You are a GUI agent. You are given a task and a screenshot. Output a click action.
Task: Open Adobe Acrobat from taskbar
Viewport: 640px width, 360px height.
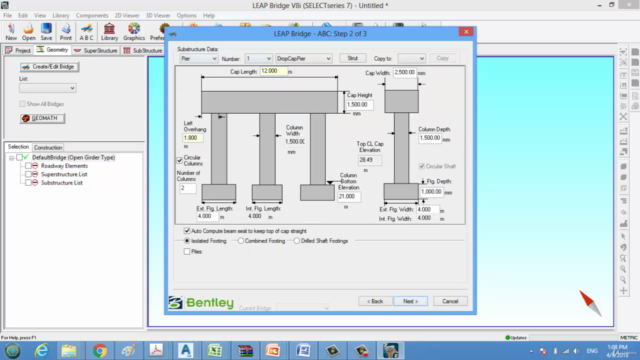pyautogui.click(x=156, y=351)
